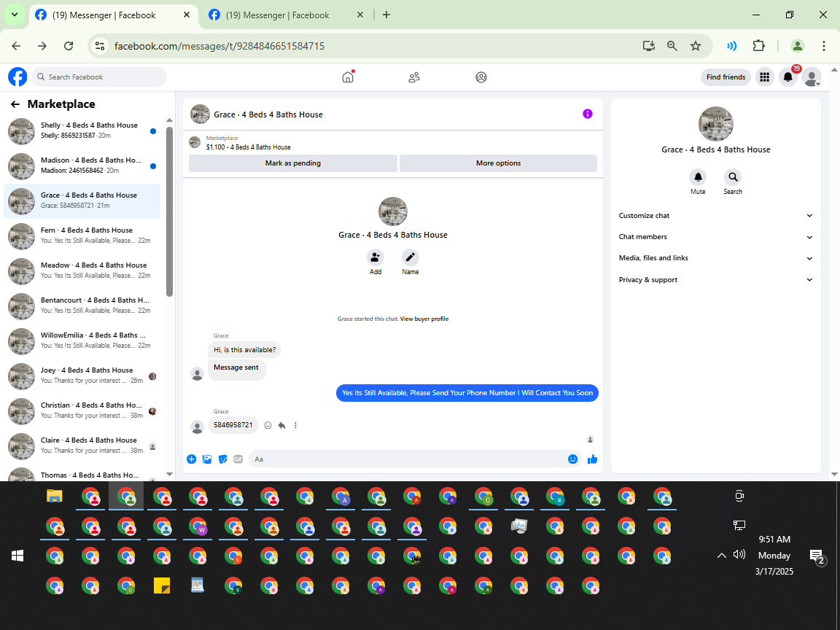Open the Facebook menu grid icon
The image size is (840, 630).
pyautogui.click(x=764, y=77)
